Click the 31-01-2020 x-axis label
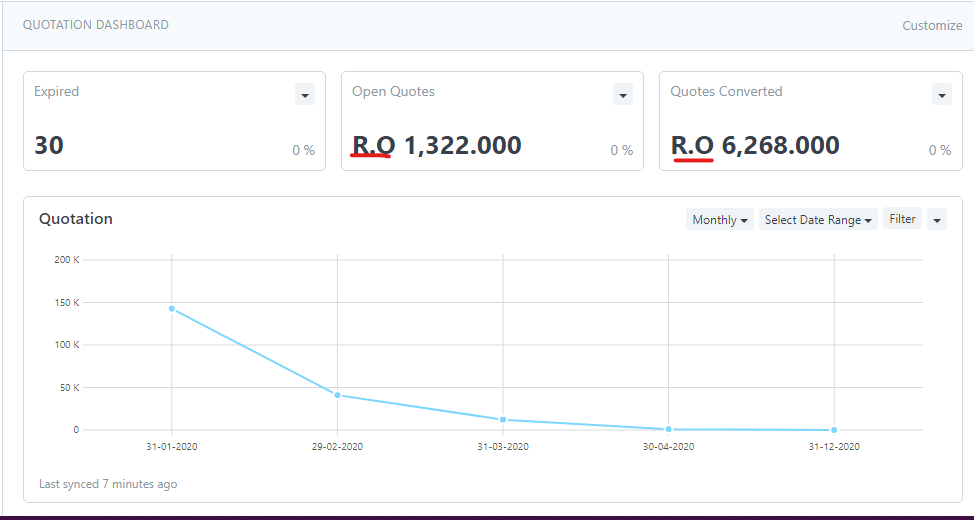 pos(171,447)
